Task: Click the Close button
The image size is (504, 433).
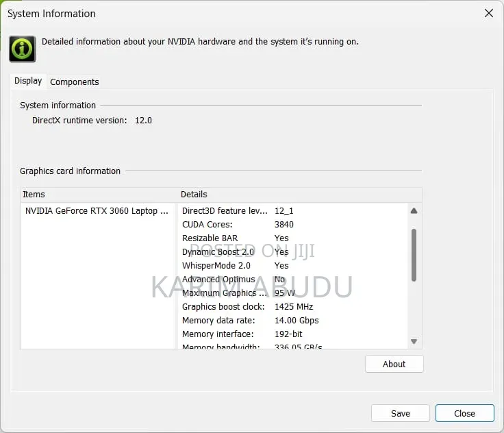Action: tap(464, 413)
